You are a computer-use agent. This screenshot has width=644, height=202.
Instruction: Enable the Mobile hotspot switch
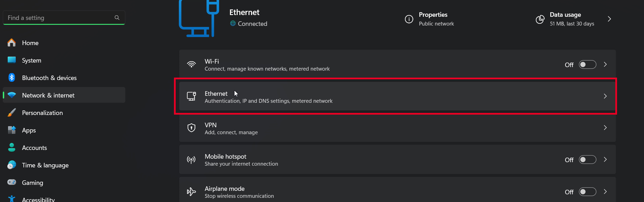point(587,160)
